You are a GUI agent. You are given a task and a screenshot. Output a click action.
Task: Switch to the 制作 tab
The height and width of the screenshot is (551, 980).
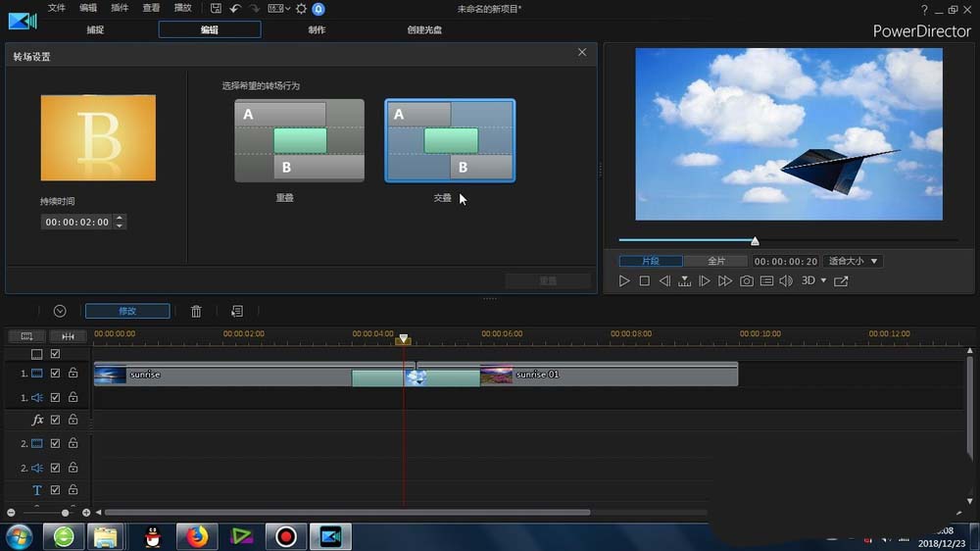tap(317, 30)
